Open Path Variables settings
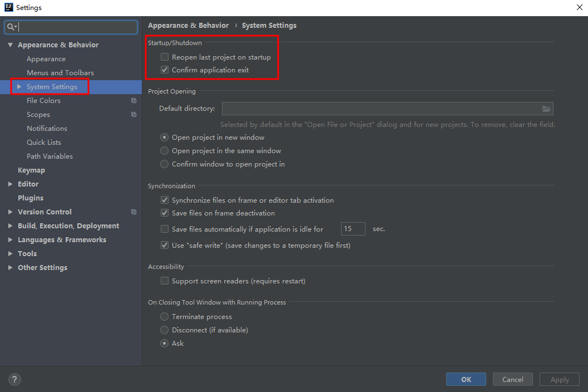 pyautogui.click(x=50, y=156)
